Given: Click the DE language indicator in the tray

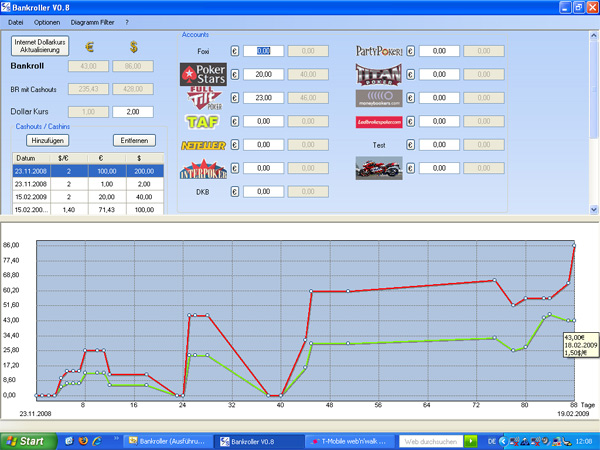Looking at the screenshot, I should tap(492, 442).
